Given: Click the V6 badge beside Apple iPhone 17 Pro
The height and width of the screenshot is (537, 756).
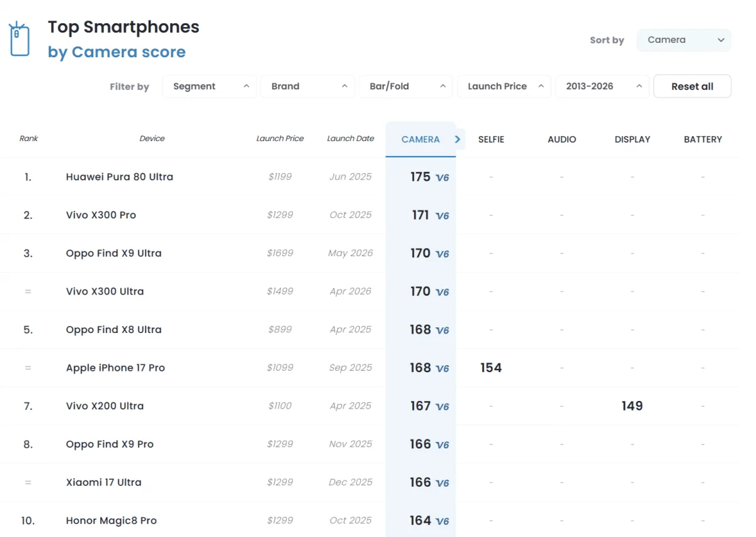Looking at the screenshot, I should (442, 369).
